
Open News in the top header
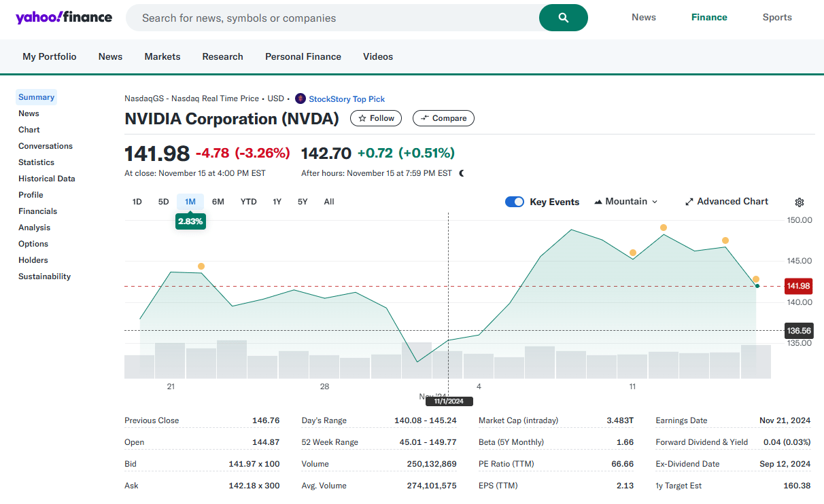tap(644, 18)
